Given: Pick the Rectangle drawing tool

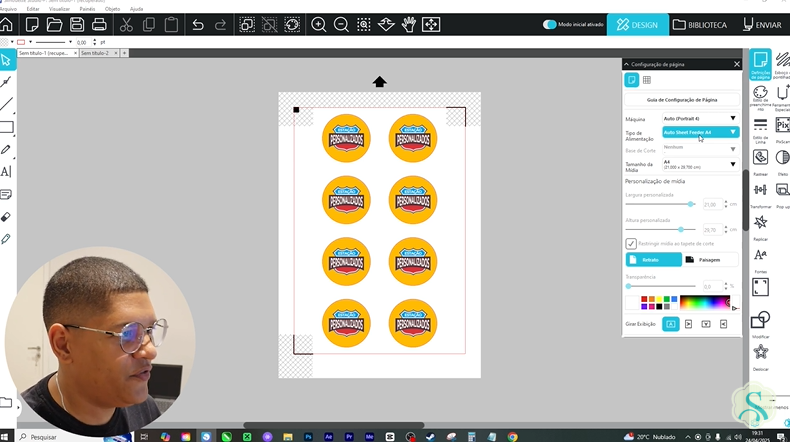Looking at the screenshot, I should [x=6, y=127].
